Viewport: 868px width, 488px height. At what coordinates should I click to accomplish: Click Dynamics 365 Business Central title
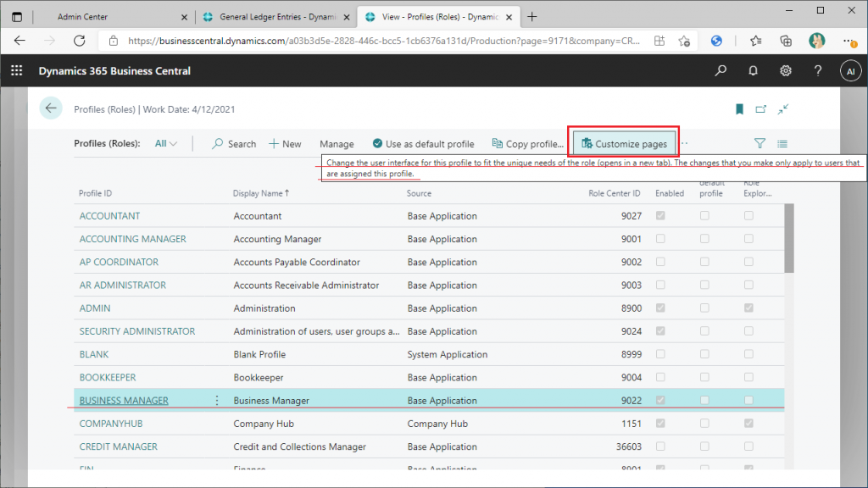114,71
